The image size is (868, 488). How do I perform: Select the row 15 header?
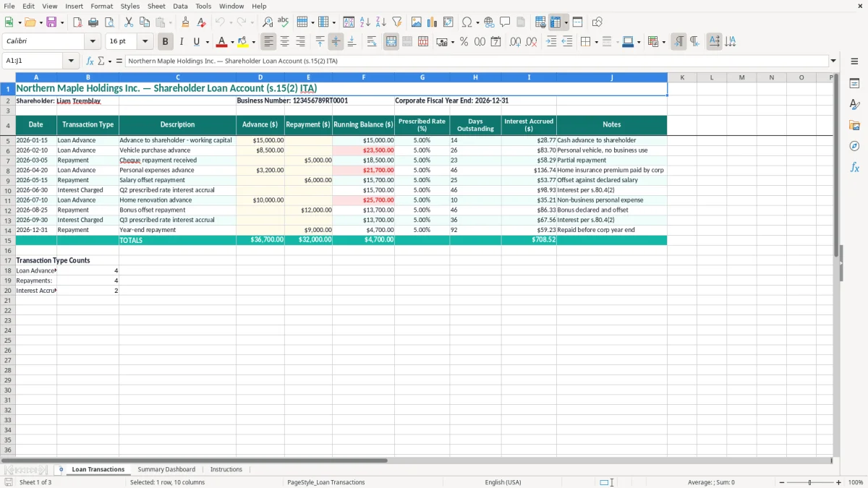coord(8,240)
